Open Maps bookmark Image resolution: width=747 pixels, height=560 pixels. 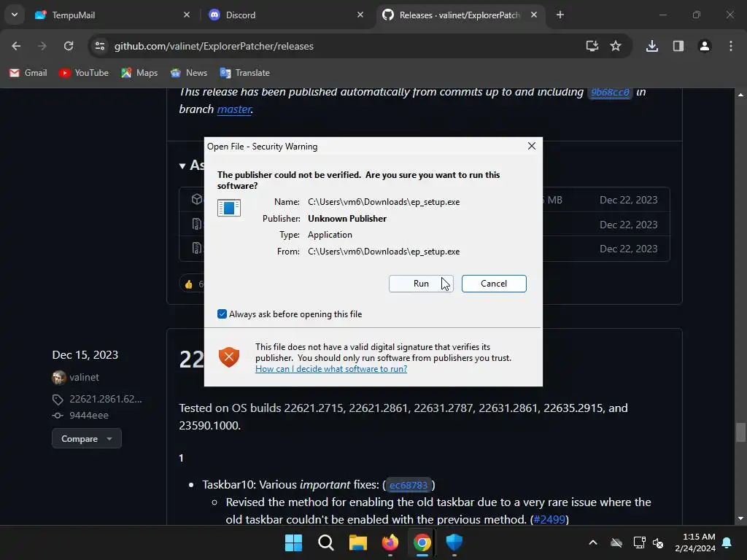click(139, 73)
